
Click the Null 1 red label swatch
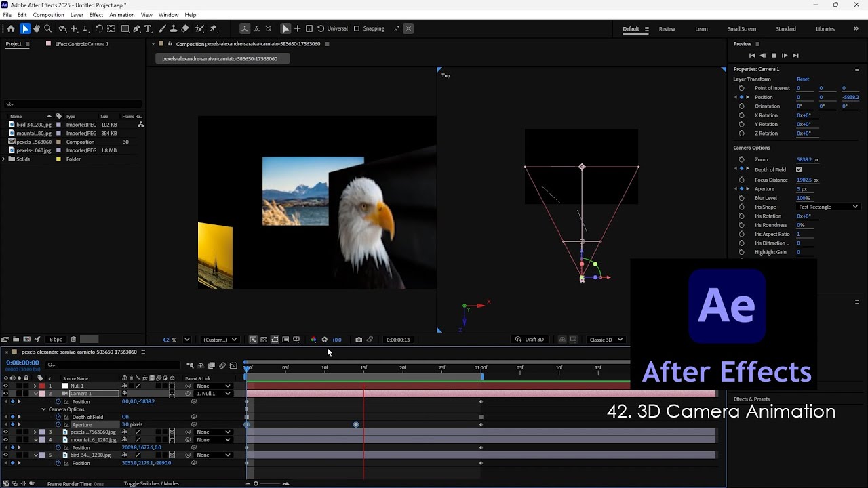(42, 386)
